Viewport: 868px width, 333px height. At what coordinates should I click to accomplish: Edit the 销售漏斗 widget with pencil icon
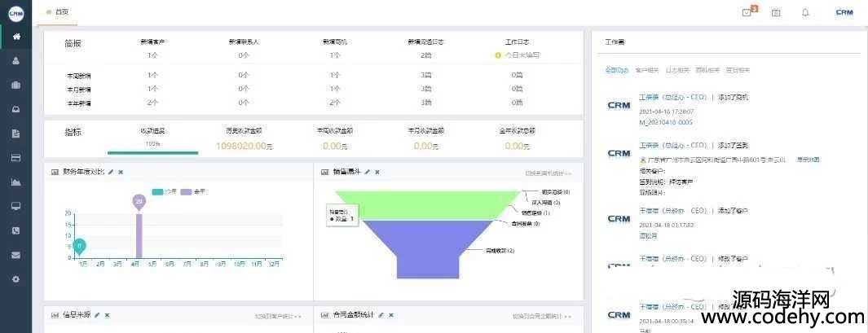coord(367,172)
